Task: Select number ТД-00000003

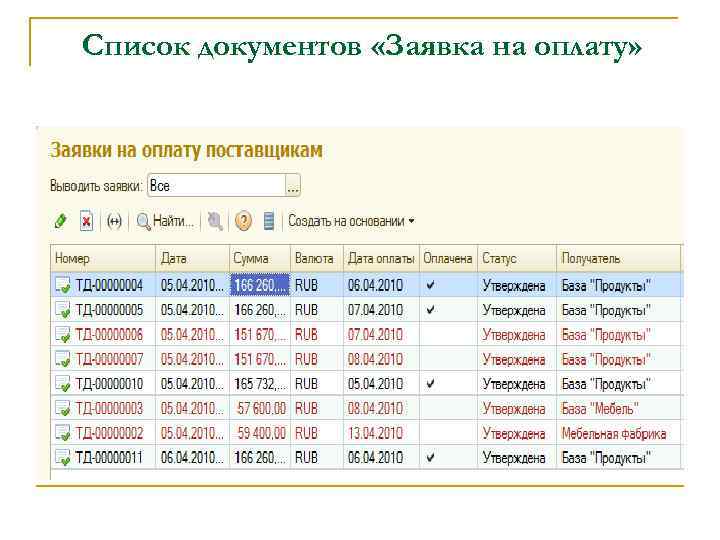Action: coord(109,409)
